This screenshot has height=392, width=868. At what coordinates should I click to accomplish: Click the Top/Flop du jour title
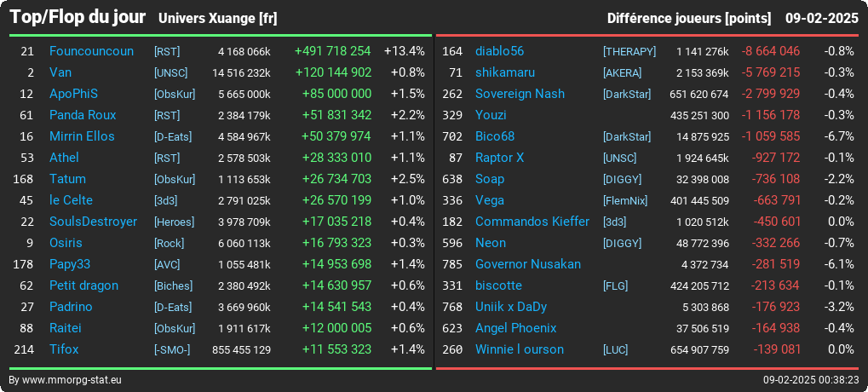click(x=78, y=17)
